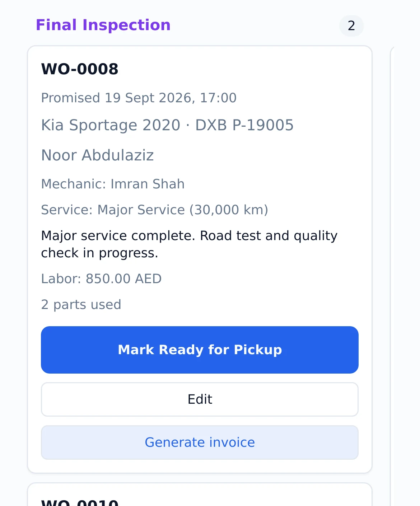
Task: Click the road test notes text
Action: coord(189,244)
